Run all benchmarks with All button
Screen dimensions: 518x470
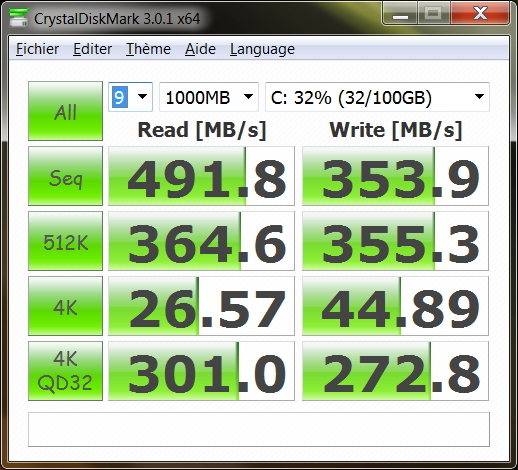coord(65,111)
